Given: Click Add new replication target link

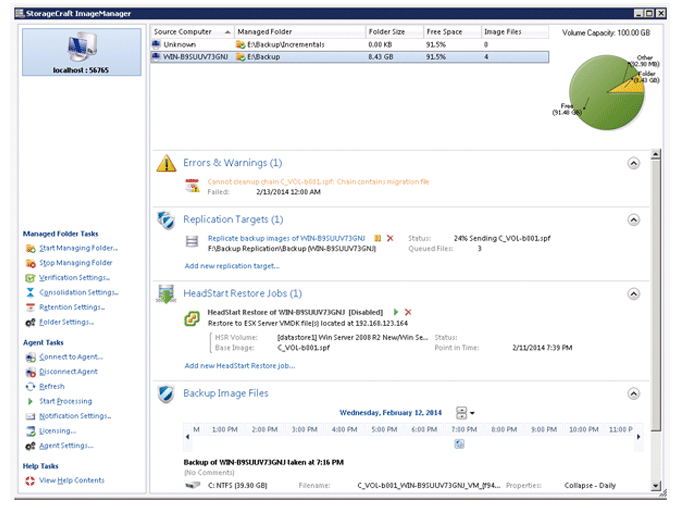Looking at the screenshot, I should click(232, 266).
